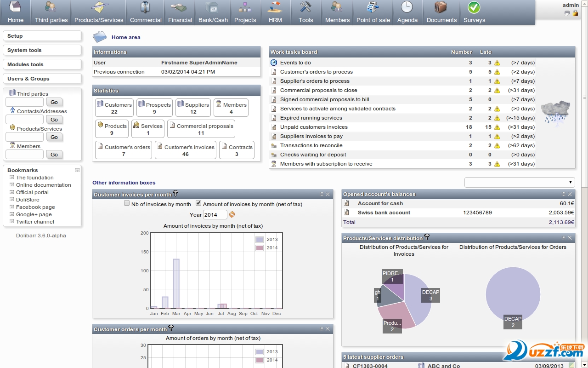The image size is (588, 368).
Task: Click the Surveys green checkmark icon
Action: coord(474,8)
